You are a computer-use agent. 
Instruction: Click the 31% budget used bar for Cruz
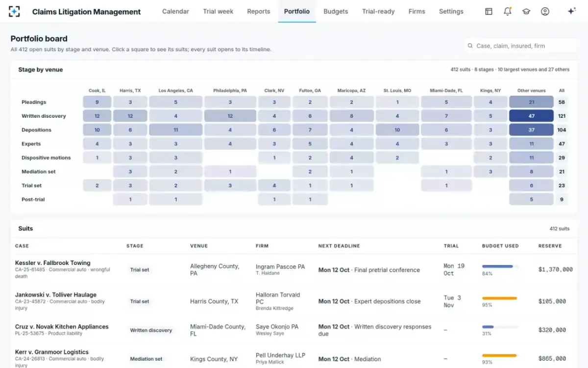pyautogui.click(x=500, y=327)
